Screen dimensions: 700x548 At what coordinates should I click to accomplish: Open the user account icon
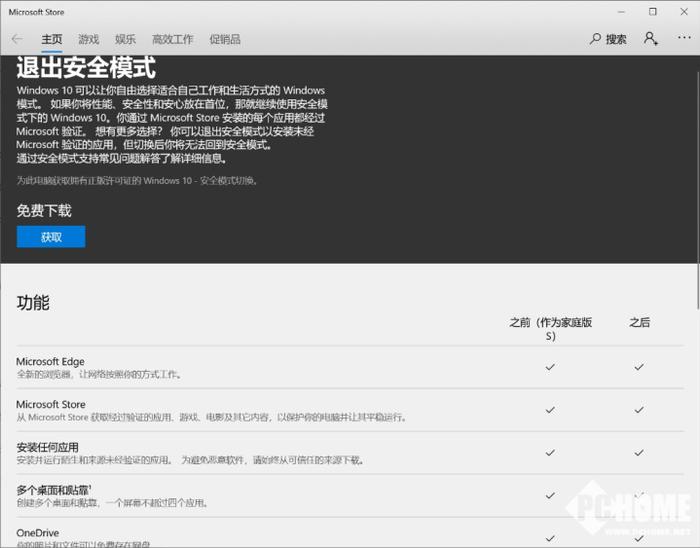click(x=650, y=39)
